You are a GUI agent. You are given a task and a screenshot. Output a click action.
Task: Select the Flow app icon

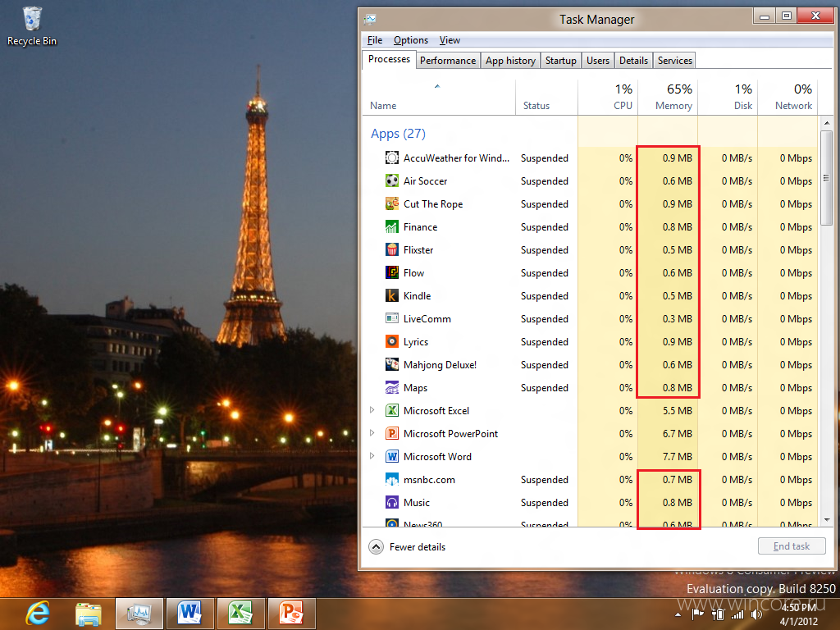pos(391,273)
